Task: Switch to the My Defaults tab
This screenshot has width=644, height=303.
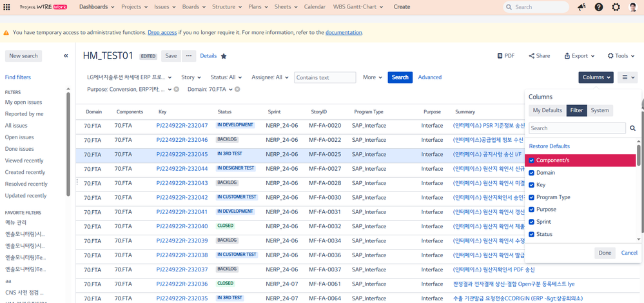Action: pyautogui.click(x=547, y=110)
